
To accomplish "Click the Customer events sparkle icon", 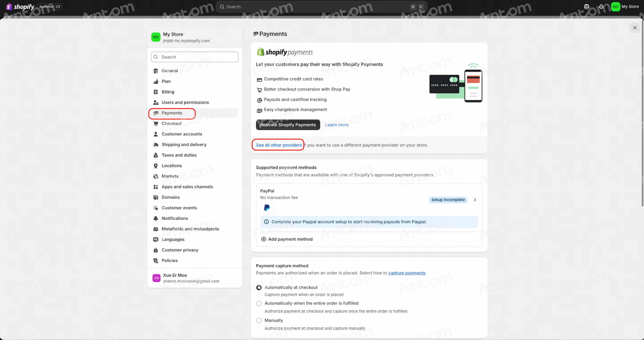I will click(x=156, y=208).
